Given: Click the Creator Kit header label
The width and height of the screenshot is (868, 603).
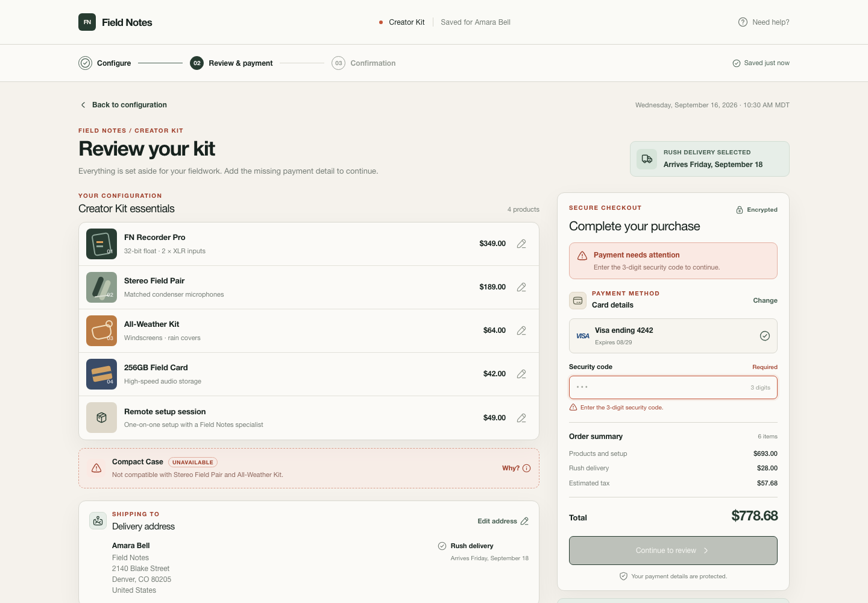Looking at the screenshot, I should [x=407, y=22].
